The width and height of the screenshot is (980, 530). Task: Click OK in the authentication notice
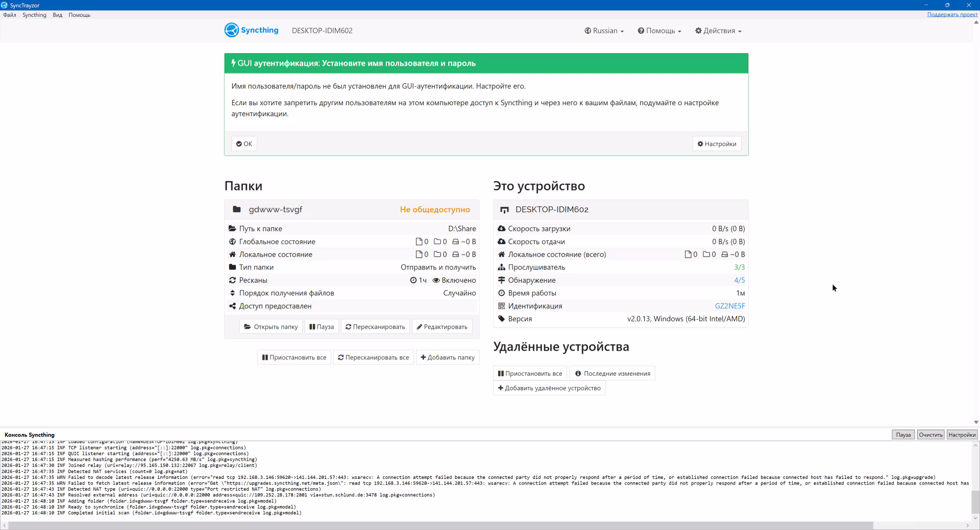(244, 143)
